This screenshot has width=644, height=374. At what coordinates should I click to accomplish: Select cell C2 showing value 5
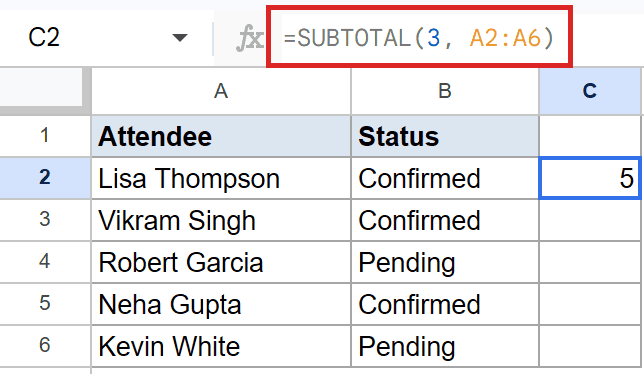(x=590, y=178)
